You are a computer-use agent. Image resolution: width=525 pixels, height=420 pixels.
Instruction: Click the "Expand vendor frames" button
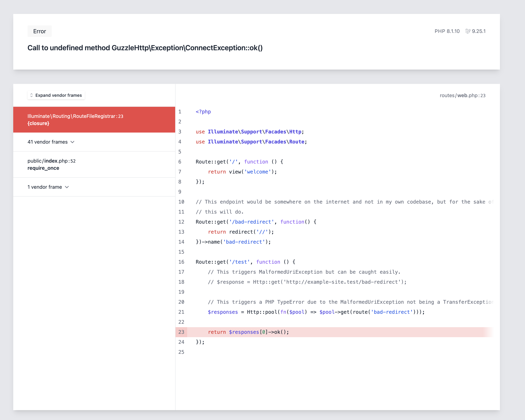click(x=56, y=95)
